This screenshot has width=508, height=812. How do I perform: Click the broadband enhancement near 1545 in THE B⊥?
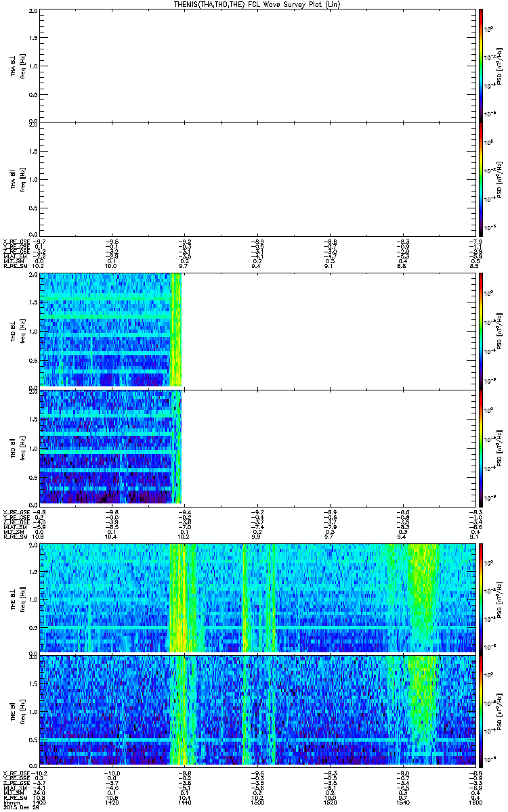[423, 598]
